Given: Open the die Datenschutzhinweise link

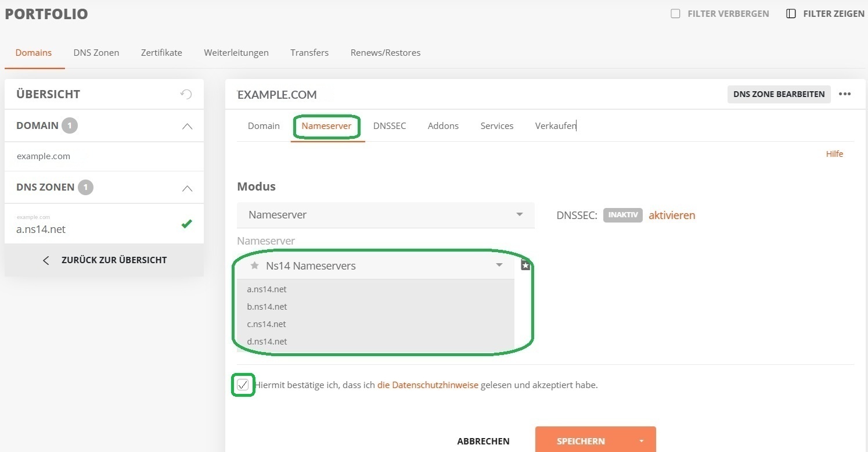Looking at the screenshot, I should [x=428, y=385].
